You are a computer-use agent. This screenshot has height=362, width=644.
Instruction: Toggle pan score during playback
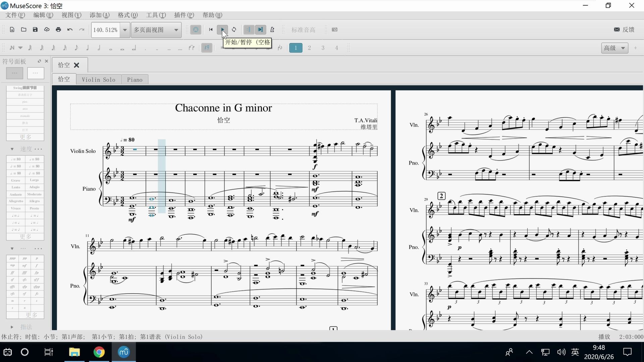pyautogui.click(x=260, y=29)
